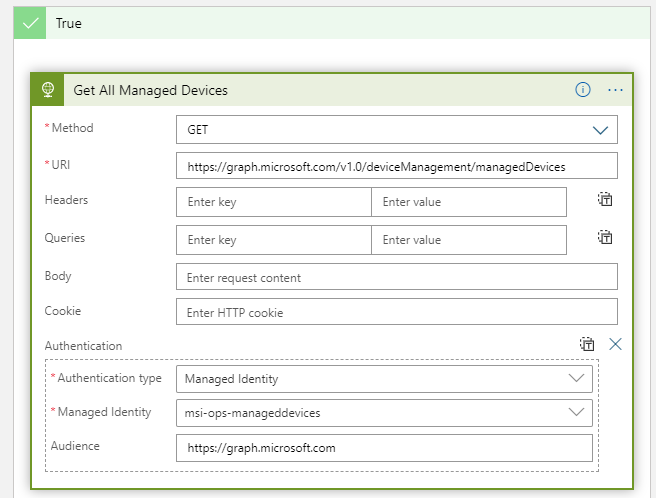
Task: Switch Authentication to text mode icon
Action: (x=587, y=344)
